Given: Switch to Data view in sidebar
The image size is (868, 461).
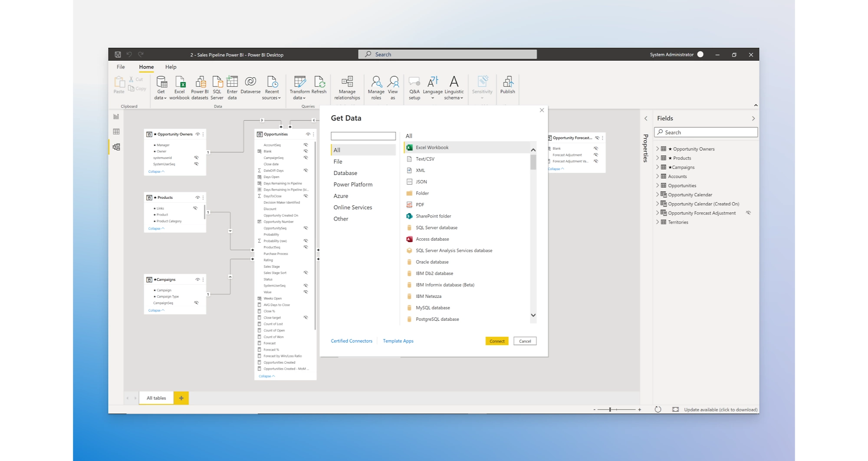Looking at the screenshot, I should click(116, 132).
